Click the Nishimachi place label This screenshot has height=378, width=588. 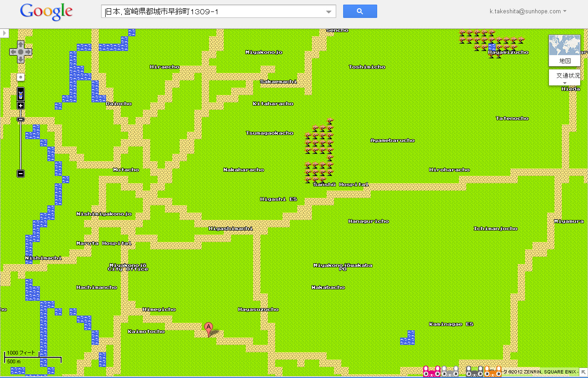pos(43,258)
